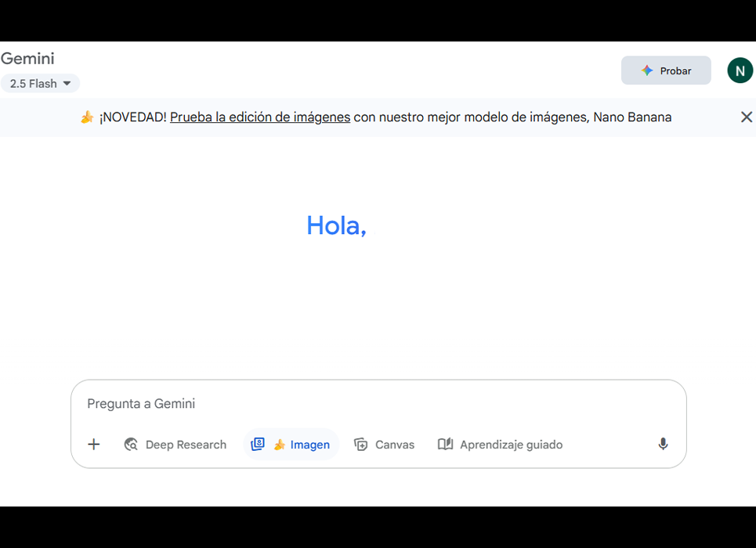Click the sparkle icon on the Probar button
Screen dimensions: 756x548
coord(647,70)
